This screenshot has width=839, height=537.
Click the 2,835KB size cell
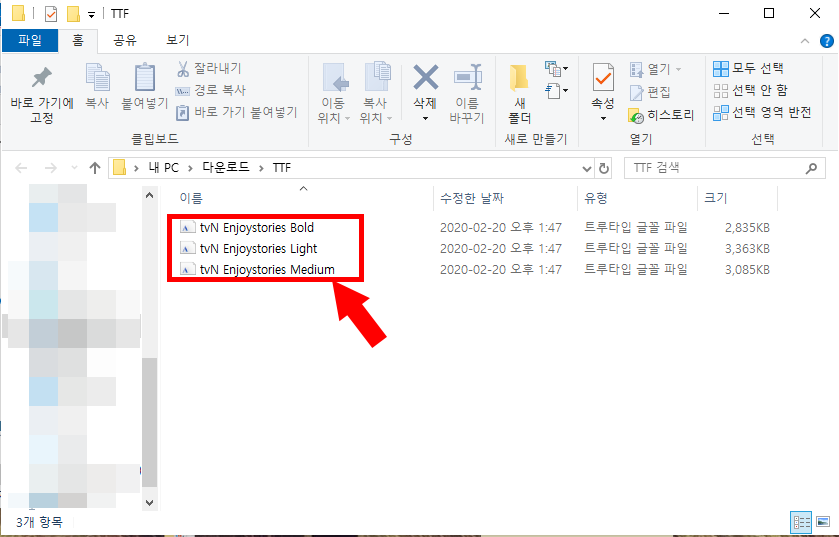(x=748, y=227)
